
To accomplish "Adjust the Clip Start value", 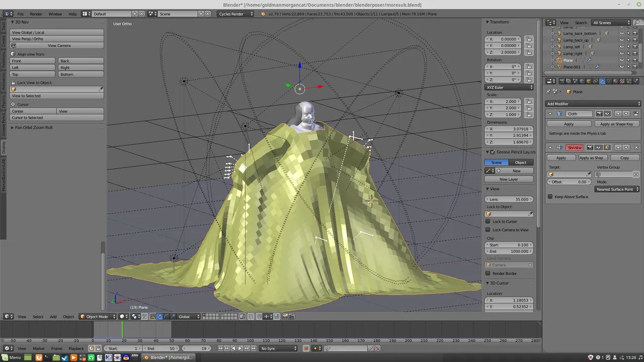I will pos(509,245).
